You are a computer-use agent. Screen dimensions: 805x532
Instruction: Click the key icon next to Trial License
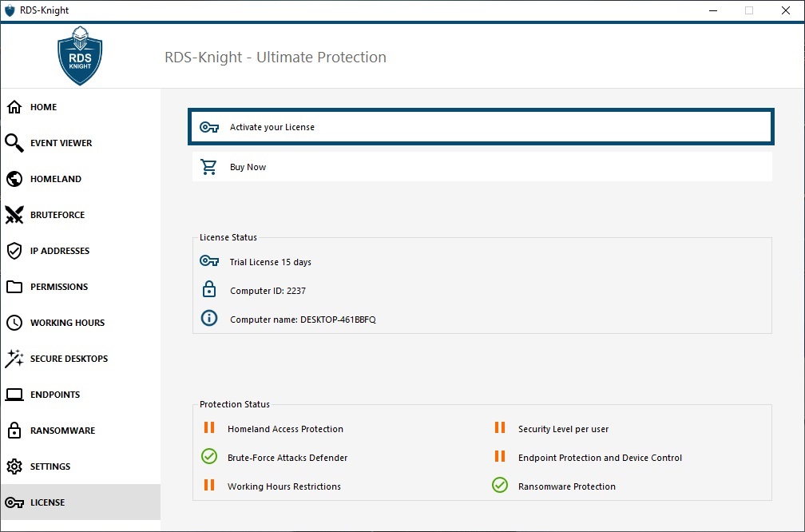pyautogui.click(x=209, y=261)
